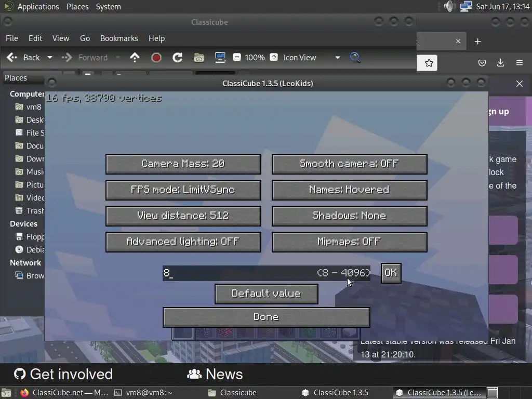Bookmark this page with the star
This screenshot has width=532, height=399.
(x=429, y=63)
